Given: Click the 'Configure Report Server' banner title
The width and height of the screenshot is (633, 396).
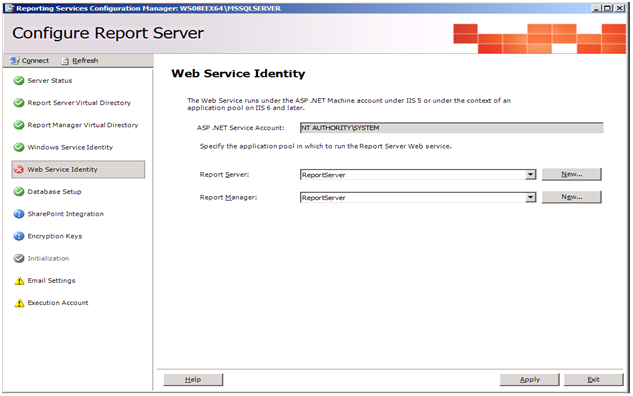Looking at the screenshot, I should 108,33.
